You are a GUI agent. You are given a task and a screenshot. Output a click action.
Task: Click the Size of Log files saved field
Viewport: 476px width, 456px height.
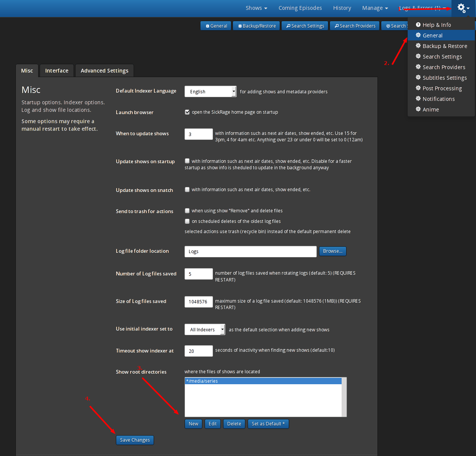(x=199, y=302)
